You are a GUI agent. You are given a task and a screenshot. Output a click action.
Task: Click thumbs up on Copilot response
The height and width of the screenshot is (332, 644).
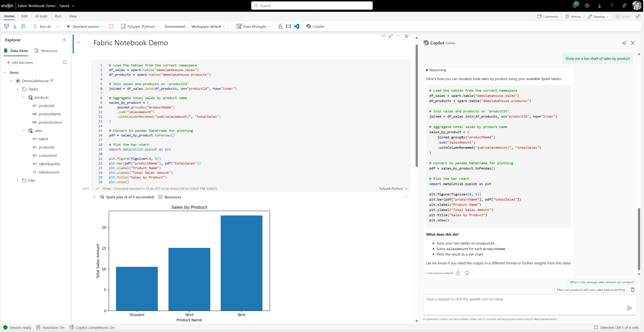point(457,273)
